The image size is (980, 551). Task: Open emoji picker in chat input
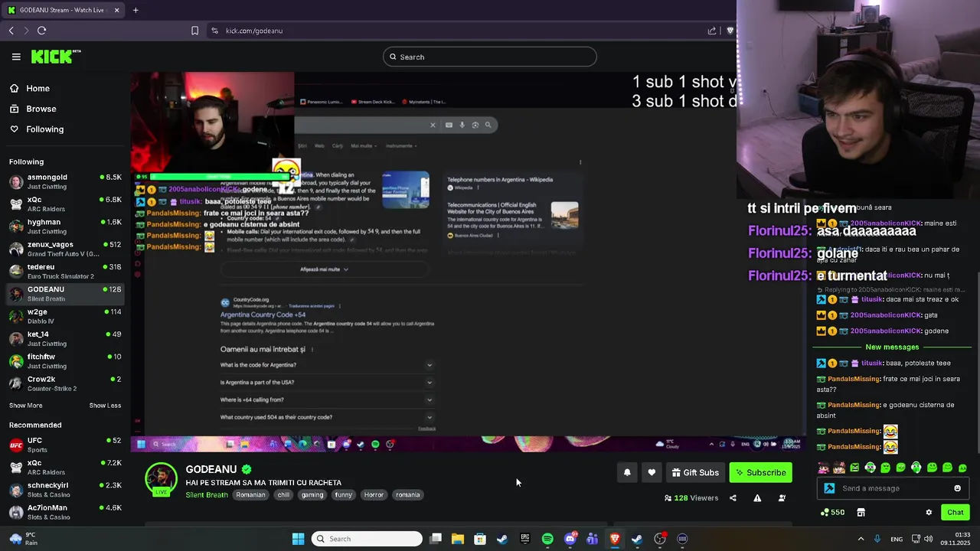tap(957, 488)
